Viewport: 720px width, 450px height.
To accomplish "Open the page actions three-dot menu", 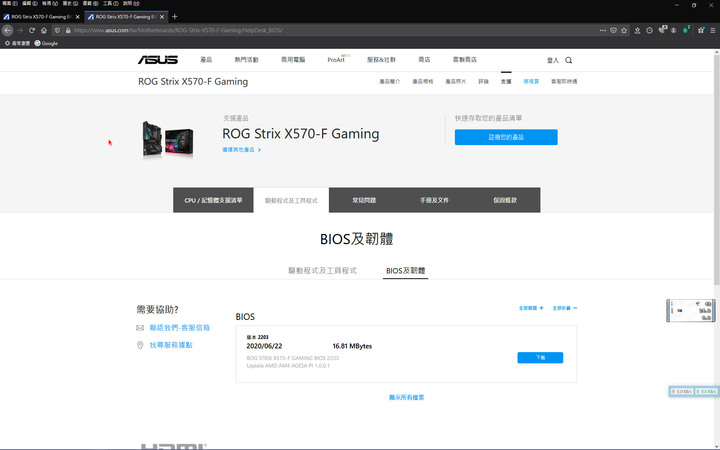I will click(x=602, y=30).
